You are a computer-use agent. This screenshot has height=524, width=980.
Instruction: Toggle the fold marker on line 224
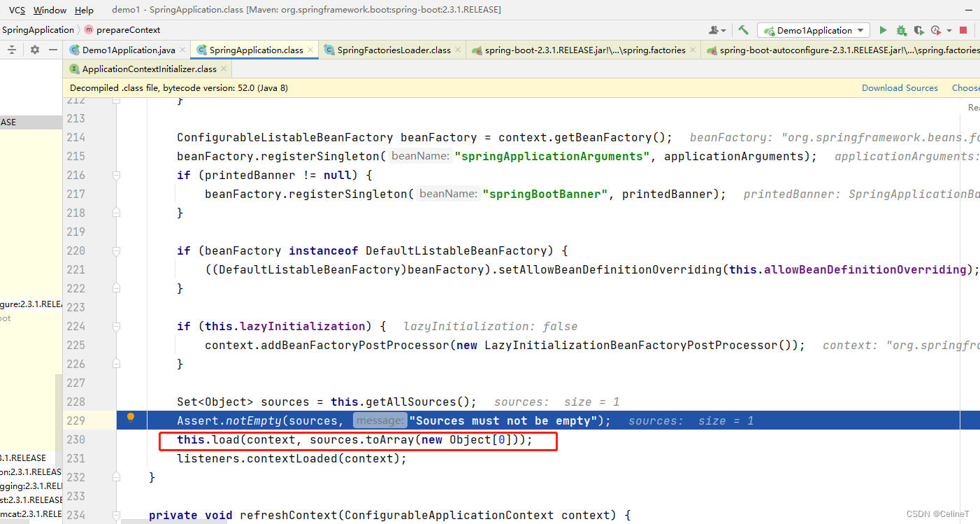tap(116, 326)
